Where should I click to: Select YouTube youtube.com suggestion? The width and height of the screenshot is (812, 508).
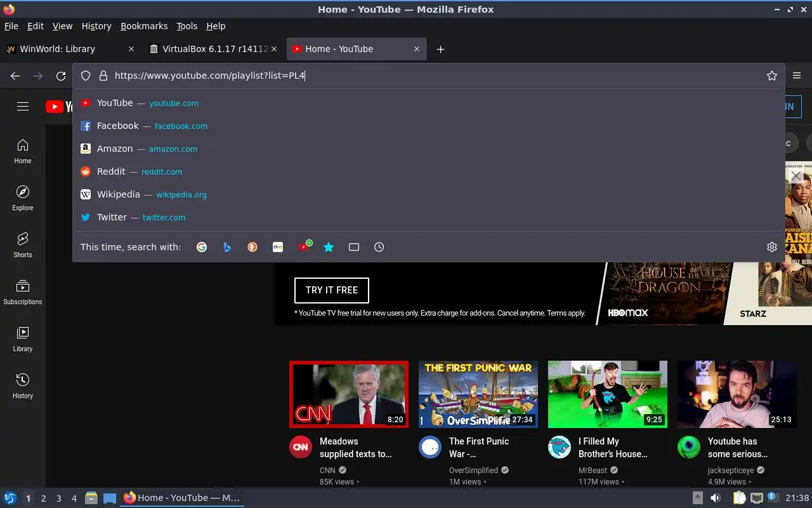click(429, 103)
